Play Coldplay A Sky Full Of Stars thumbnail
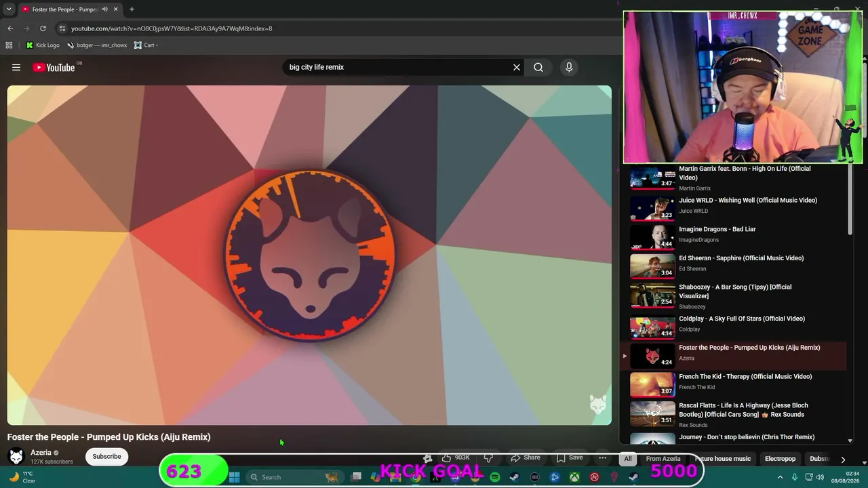Viewport: 868px width, 488px height. point(652,326)
